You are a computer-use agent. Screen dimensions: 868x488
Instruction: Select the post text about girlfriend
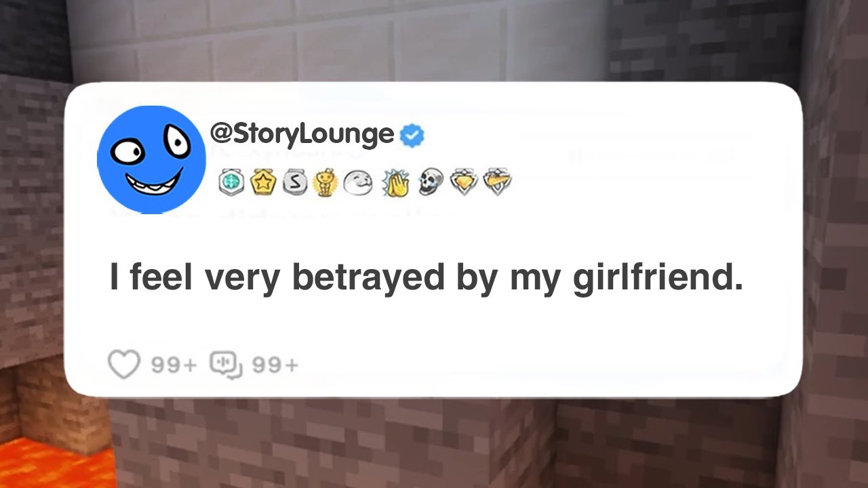coord(427,278)
